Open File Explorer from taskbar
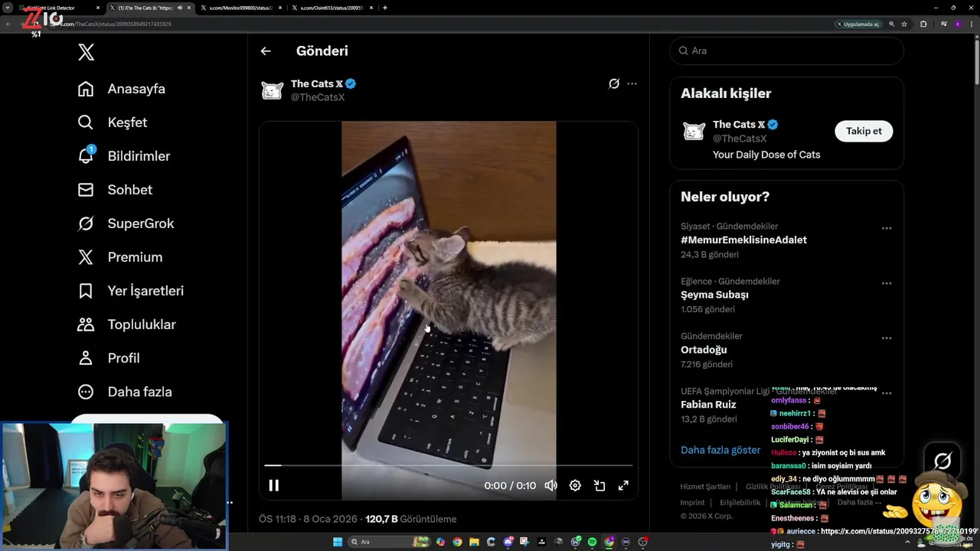This screenshot has height=551, width=980. (x=474, y=542)
